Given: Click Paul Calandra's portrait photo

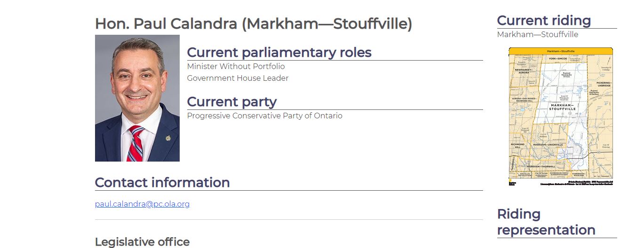Looking at the screenshot, I should pyautogui.click(x=137, y=98).
